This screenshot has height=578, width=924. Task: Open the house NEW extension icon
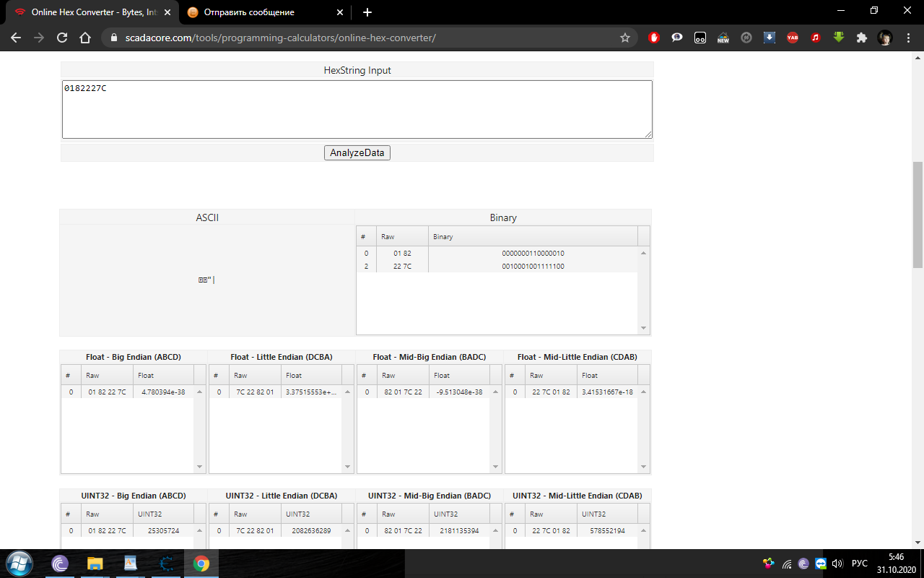pos(723,38)
